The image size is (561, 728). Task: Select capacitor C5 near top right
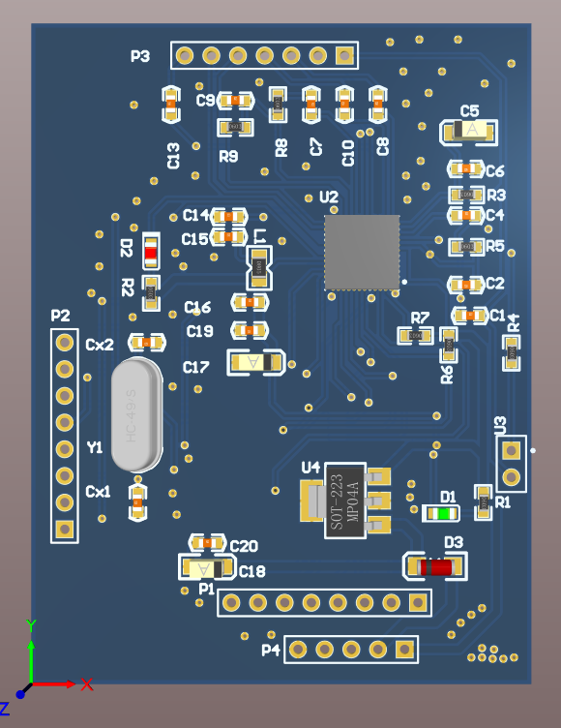tap(469, 132)
